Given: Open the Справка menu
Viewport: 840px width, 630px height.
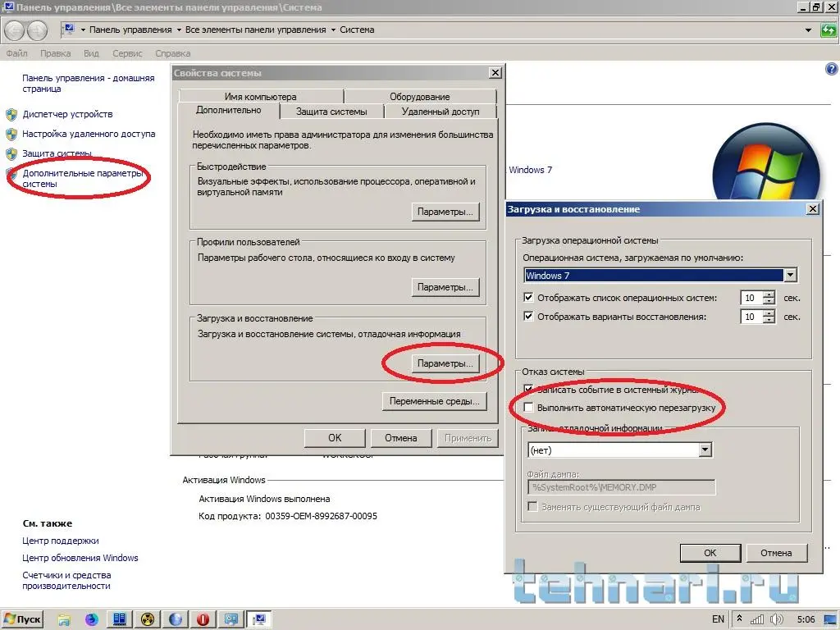Looking at the screenshot, I should click(x=172, y=53).
